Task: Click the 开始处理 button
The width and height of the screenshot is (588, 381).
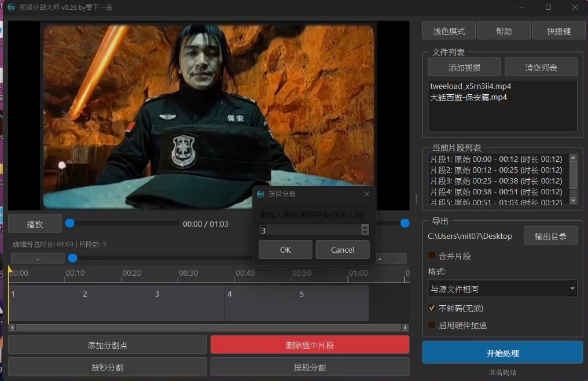Action: coord(502,353)
